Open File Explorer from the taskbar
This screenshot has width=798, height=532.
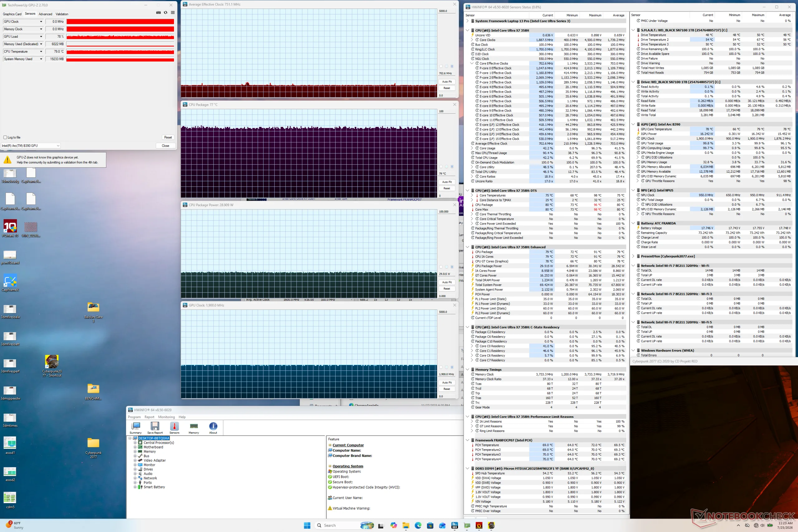[x=406, y=525]
